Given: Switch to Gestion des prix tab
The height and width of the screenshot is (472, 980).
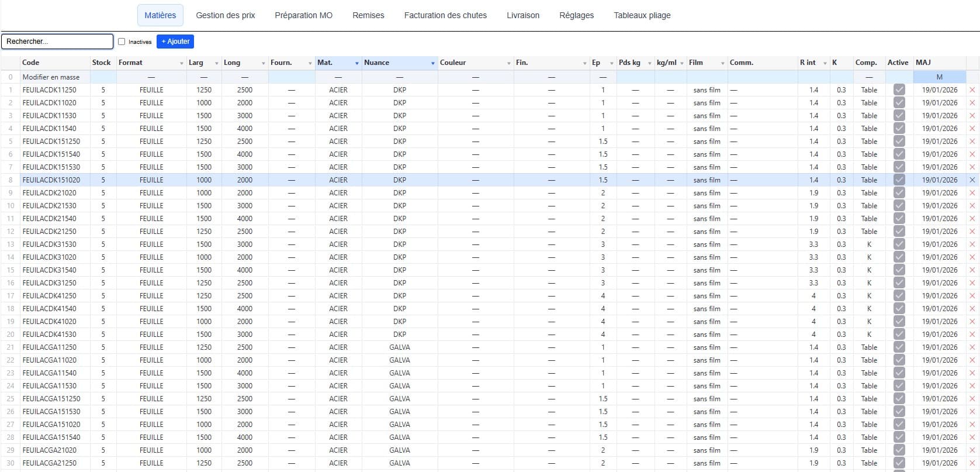Looking at the screenshot, I should pos(226,15).
